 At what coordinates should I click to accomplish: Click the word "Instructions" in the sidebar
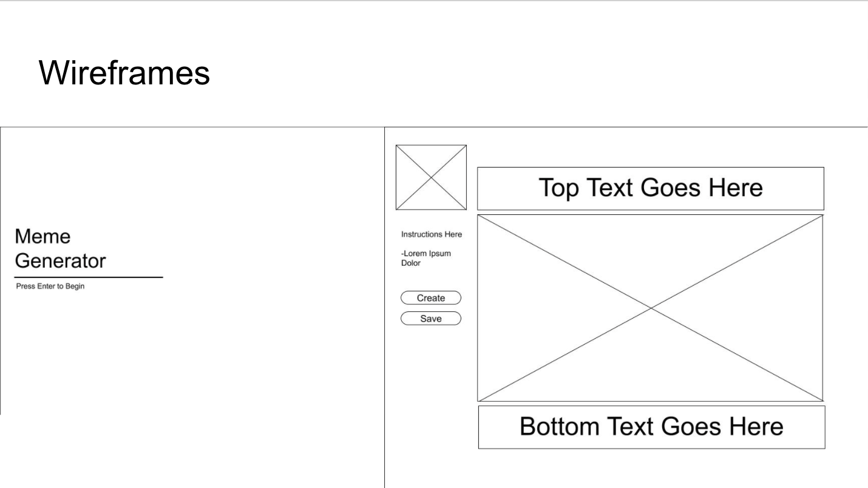tap(421, 234)
